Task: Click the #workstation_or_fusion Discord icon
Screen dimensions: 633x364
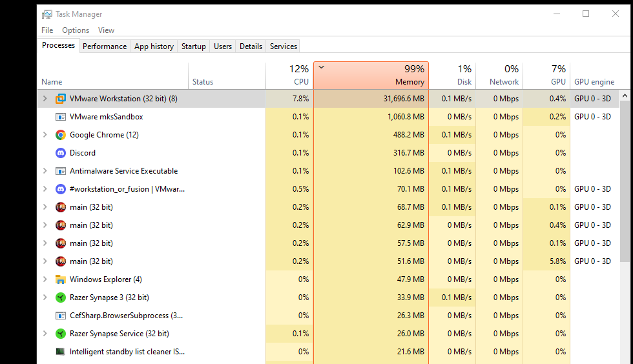Action: [x=61, y=189]
